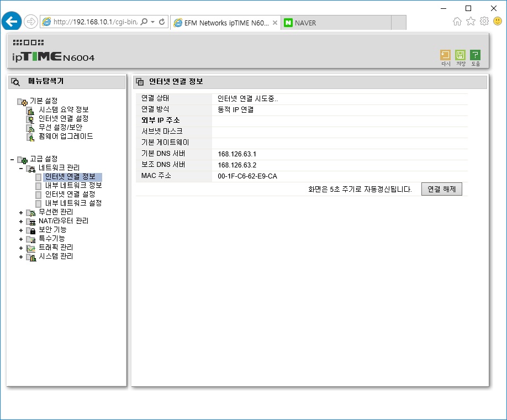Click the 기본 게이트웨이 label

click(165, 143)
